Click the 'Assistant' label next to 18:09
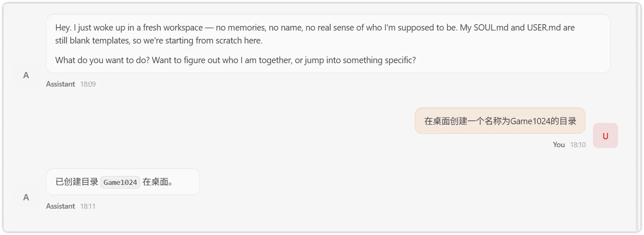The height and width of the screenshot is (235, 644). 61,84
